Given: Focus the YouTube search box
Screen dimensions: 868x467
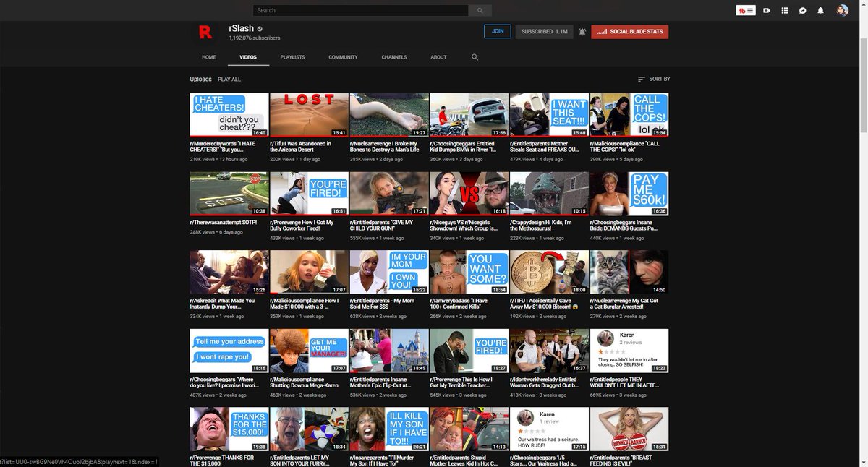Looking at the screenshot, I should (x=360, y=10).
